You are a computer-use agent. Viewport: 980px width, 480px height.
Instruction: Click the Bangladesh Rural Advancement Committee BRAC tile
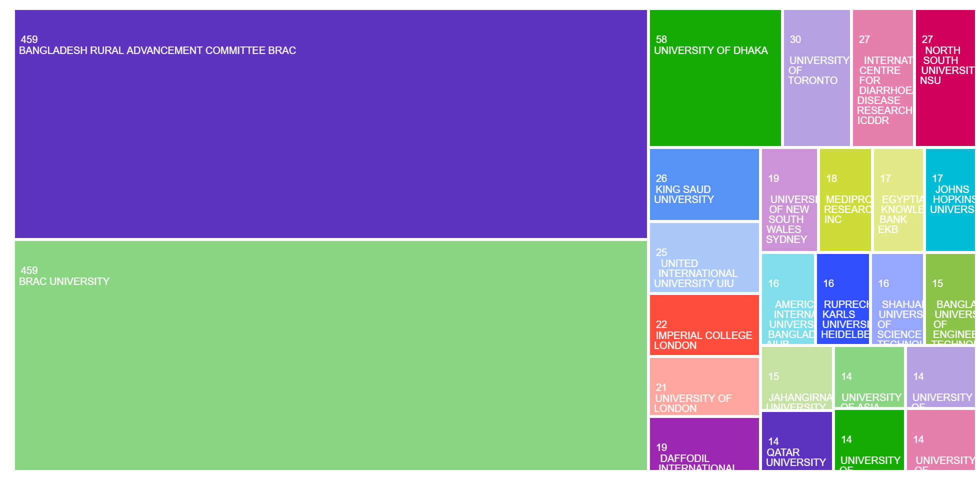coord(330,123)
